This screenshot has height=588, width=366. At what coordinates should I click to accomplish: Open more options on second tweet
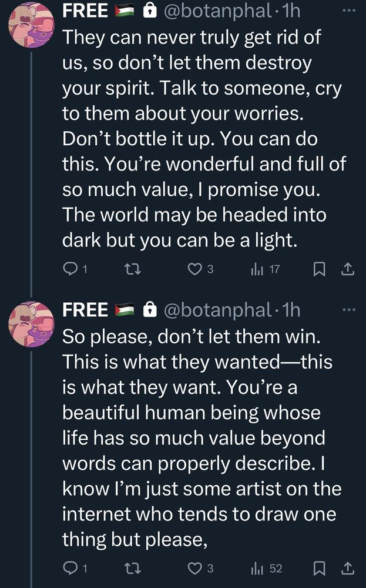tap(348, 309)
